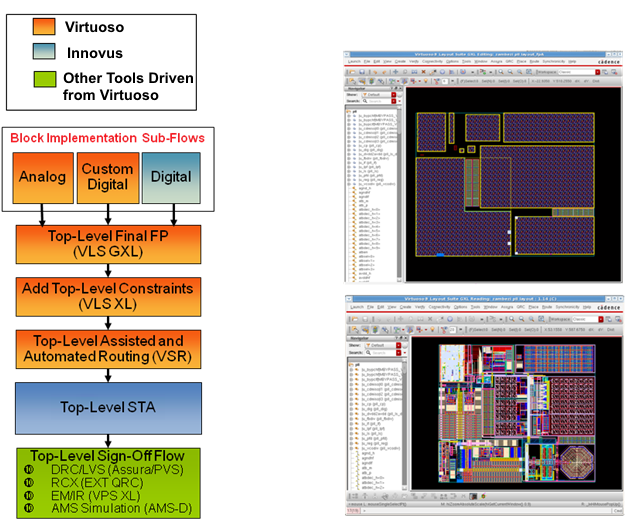Image resolution: width=626 pixels, height=520 pixels.
Task: Click the first magnifier zoom icon in the lower Virtuoso window
Action: (x=512, y=319)
